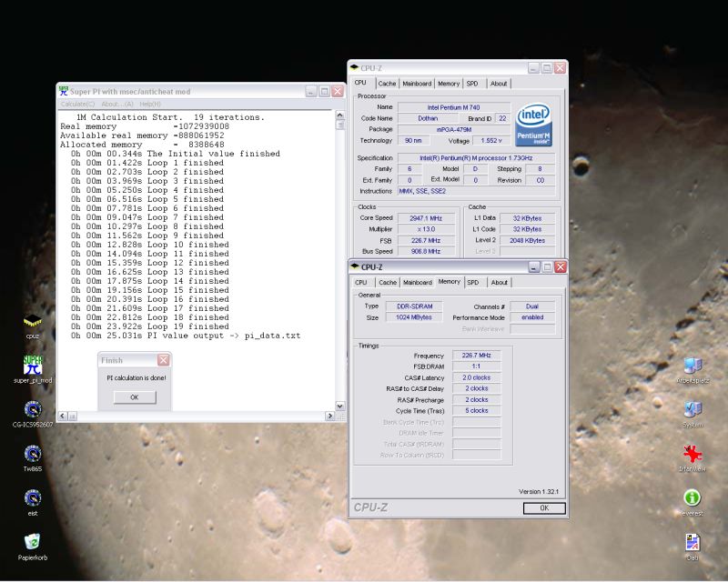The height and width of the screenshot is (582, 728).
Task: Click the Voltage 1.552 v field
Action: pos(491,141)
